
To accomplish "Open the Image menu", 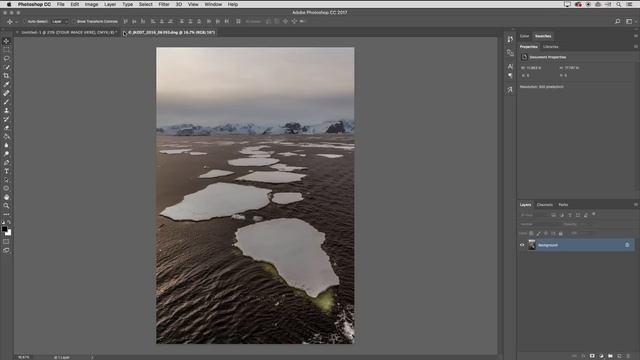I will (x=91, y=4).
